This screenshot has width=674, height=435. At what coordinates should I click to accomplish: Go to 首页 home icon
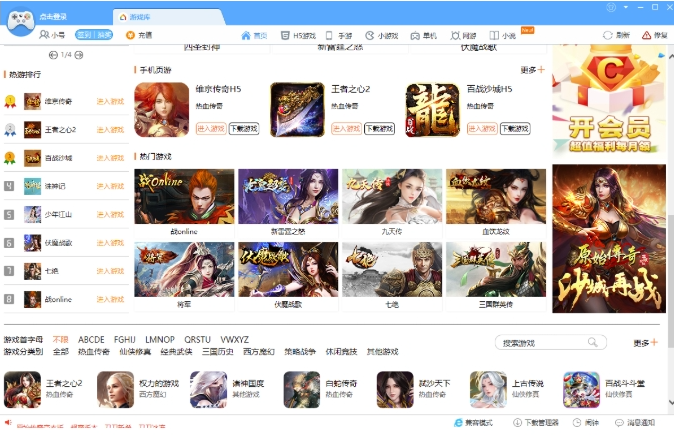click(245, 35)
